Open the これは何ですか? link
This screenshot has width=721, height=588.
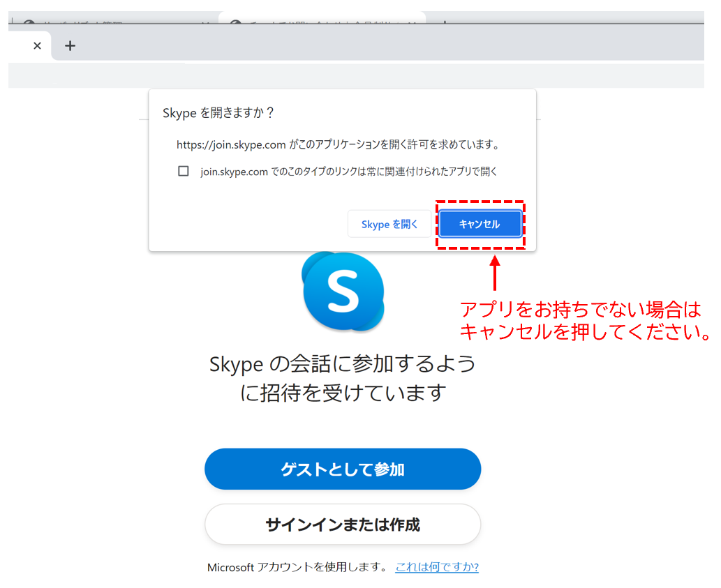(x=437, y=567)
